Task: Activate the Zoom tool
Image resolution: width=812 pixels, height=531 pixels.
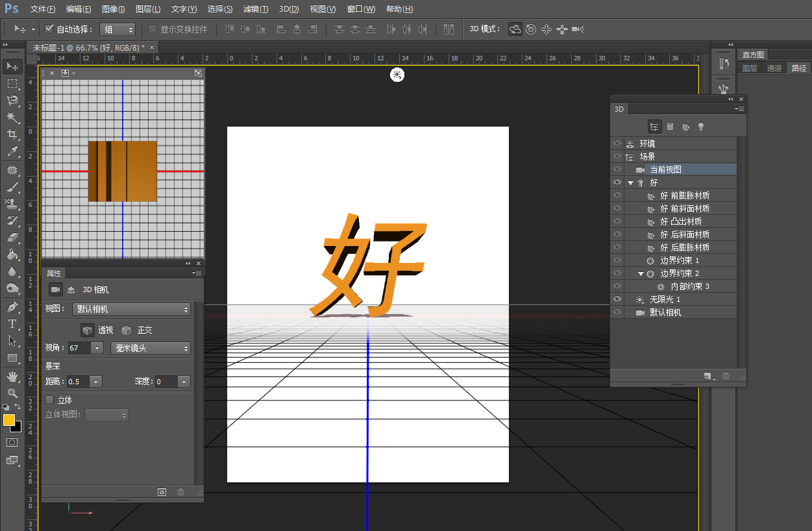Action: coord(12,393)
